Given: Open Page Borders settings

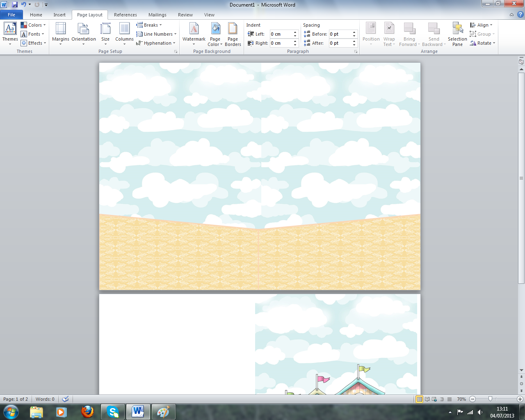Looking at the screenshot, I should (233, 34).
